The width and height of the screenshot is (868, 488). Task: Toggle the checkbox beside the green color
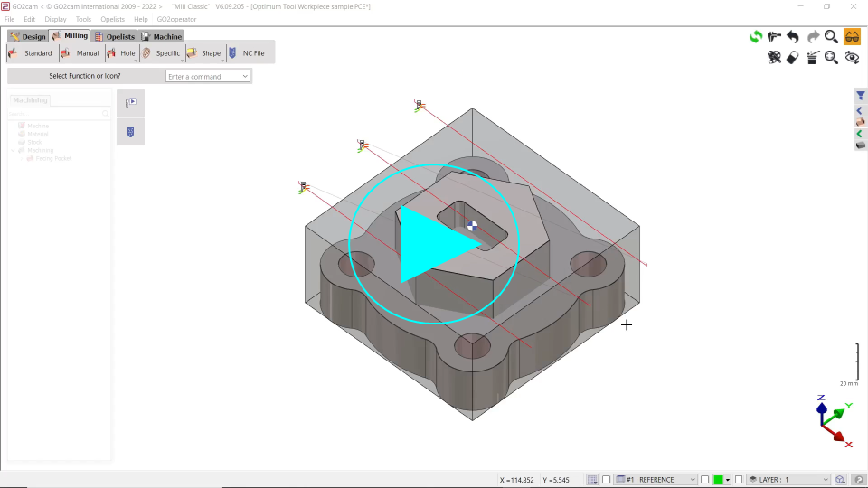(704, 480)
